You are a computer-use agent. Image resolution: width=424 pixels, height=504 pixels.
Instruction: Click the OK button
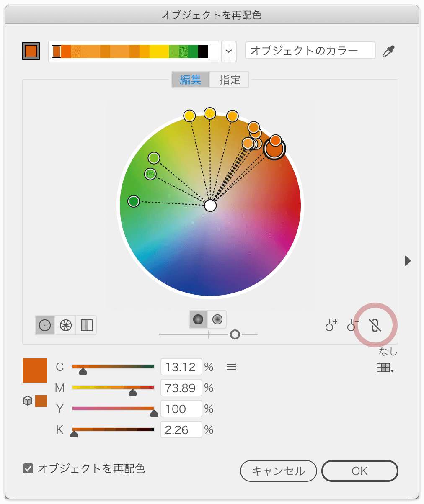359,471
